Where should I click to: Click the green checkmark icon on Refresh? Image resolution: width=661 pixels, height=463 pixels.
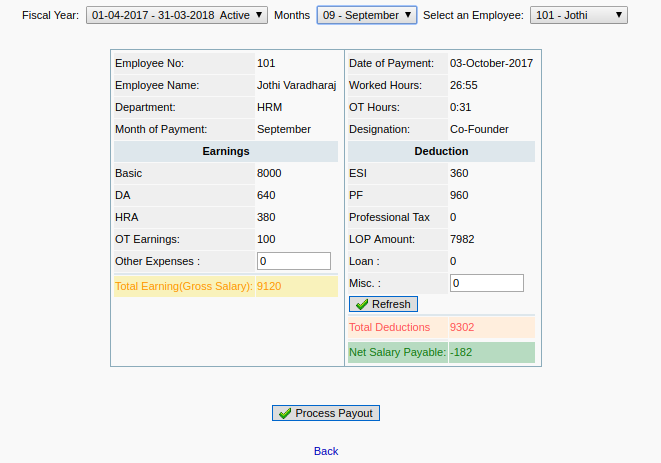tap(361, 304)
